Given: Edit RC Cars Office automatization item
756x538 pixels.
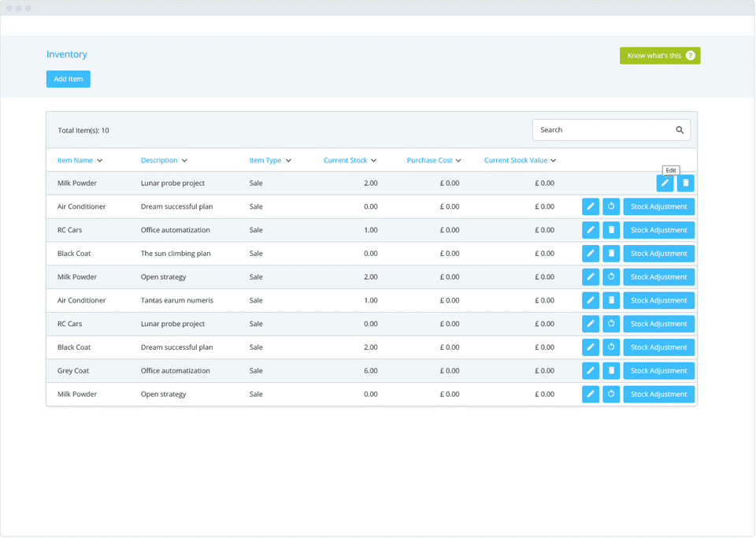Looking at the screenshot, I should tap(591, 230).
